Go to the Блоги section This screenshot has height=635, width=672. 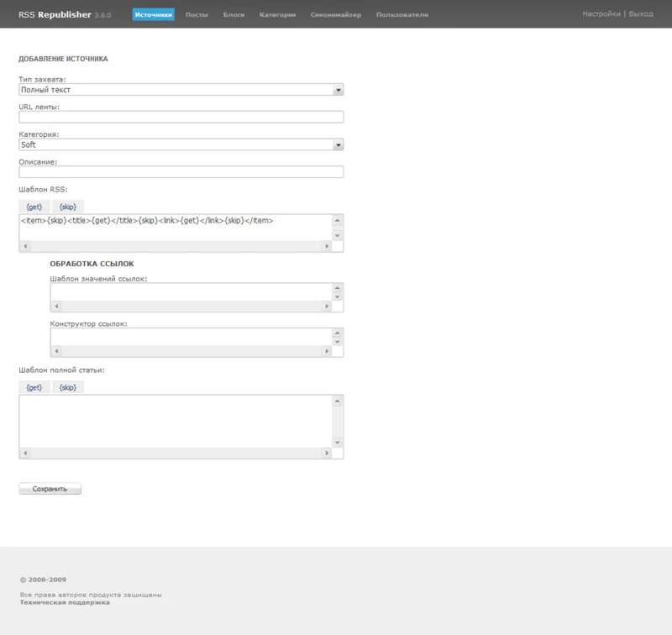pyautogui.click(x=234, y=14)
